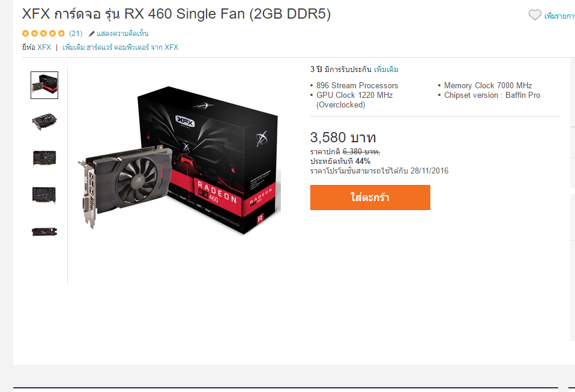This screenshot has width=575, height=392.
Task: Click the heart wishlist icon
Action: coord(535,15)
